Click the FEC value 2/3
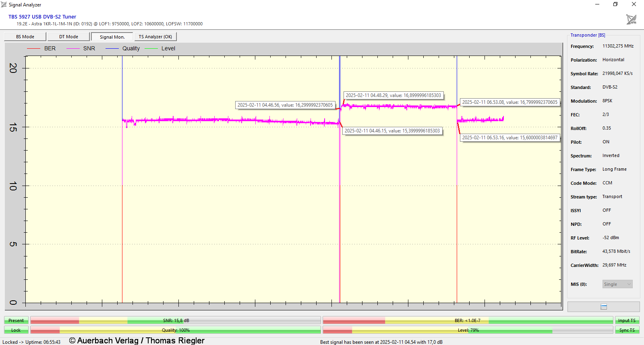This screenshot has width=644, height=345. pos(606,114)
